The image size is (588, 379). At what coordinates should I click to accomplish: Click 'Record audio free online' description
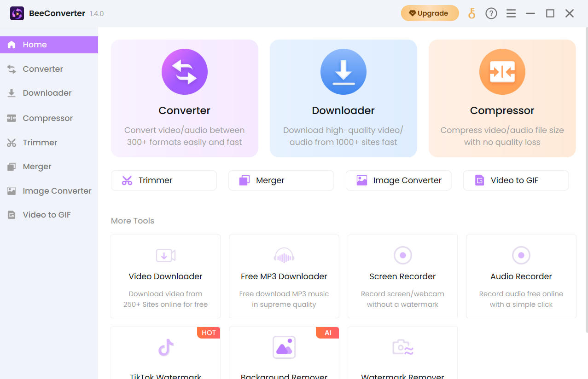point(521,294)
